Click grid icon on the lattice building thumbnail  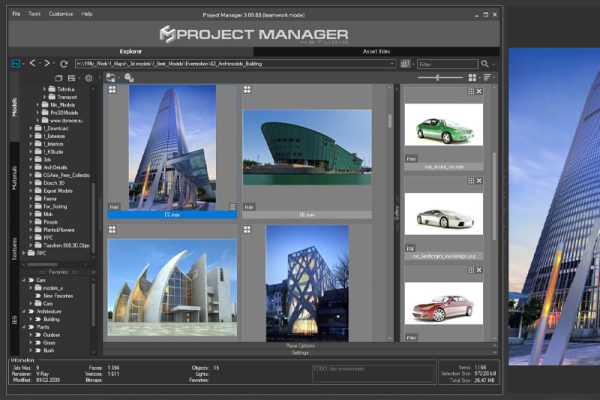(x=247, y=230)
